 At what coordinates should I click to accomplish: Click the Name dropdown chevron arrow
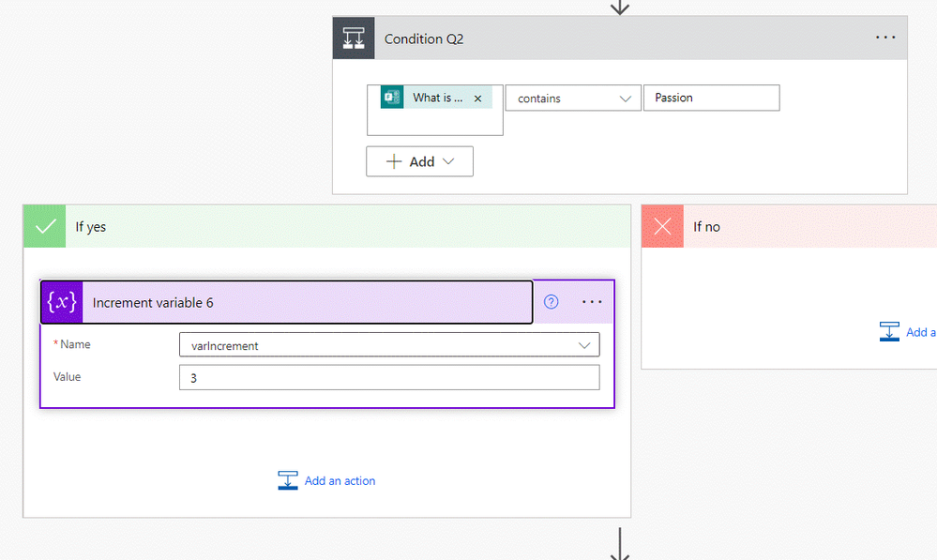point(583,345)
